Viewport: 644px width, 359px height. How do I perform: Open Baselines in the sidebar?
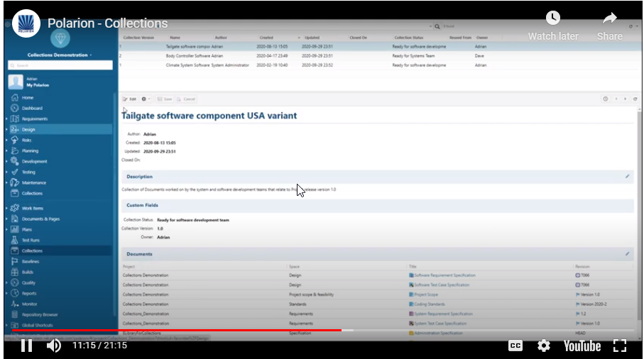point(31,262)
